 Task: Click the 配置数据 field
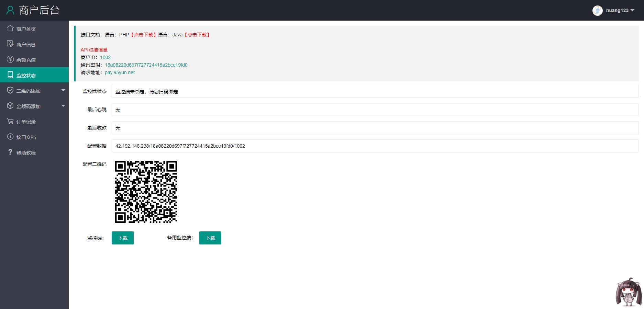[375, 146]
